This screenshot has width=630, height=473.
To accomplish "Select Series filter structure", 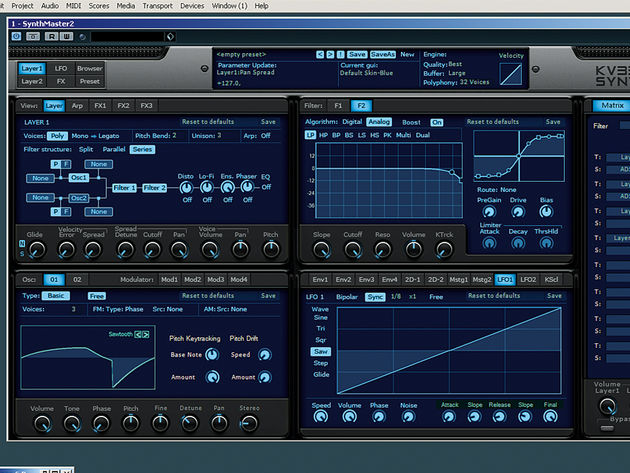I will point(142,149).
